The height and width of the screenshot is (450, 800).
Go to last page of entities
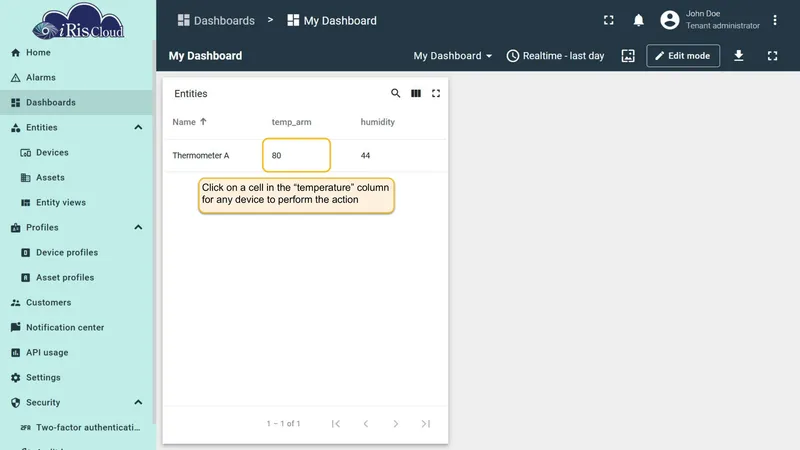pyautogui.click(x=426, y=423)
